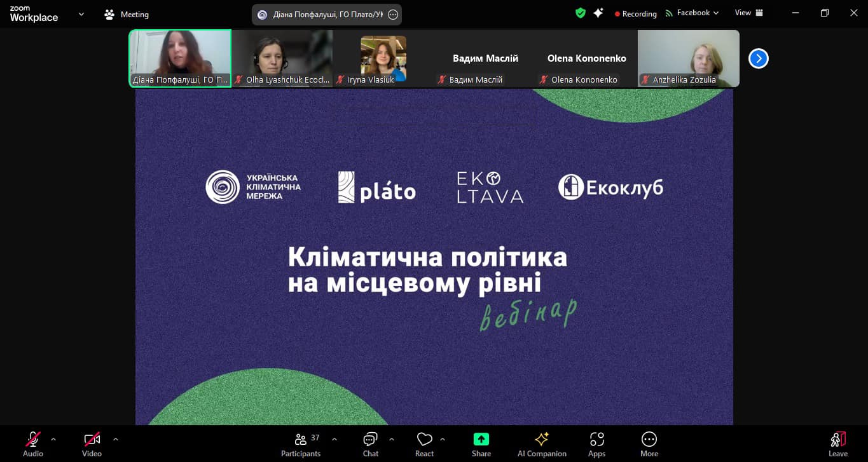
Task: Leave the meeting
Action: coord(838,444)
